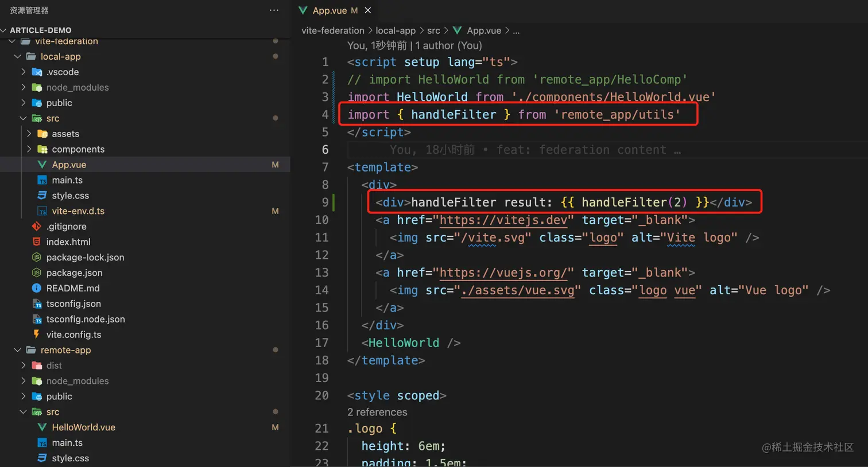Expand the components folder chevron

coord(29,149)
